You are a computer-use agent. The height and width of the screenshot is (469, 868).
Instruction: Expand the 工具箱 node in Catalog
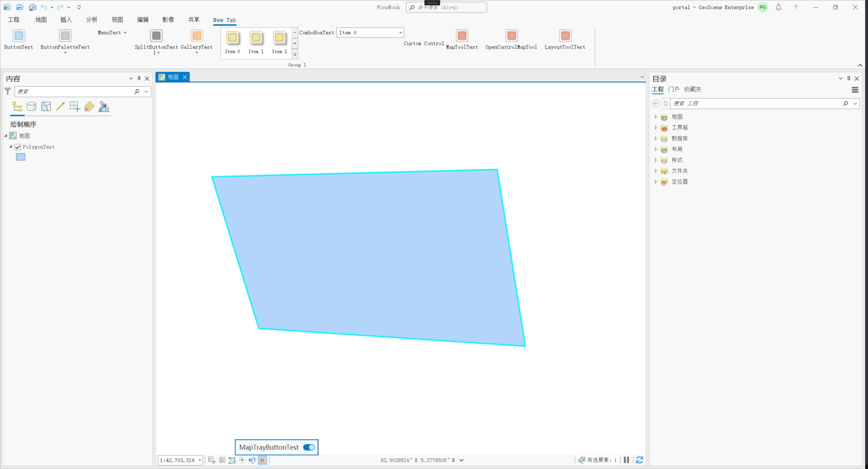(x=656, y=128)
